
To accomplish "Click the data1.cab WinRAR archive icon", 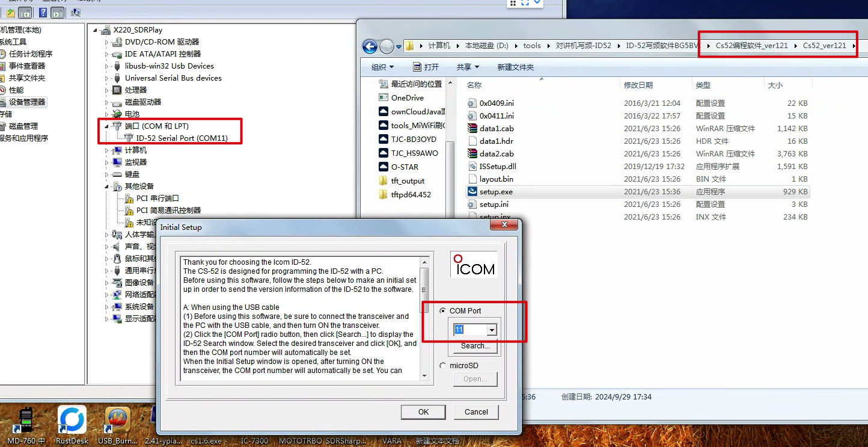I will coord(472,129).
